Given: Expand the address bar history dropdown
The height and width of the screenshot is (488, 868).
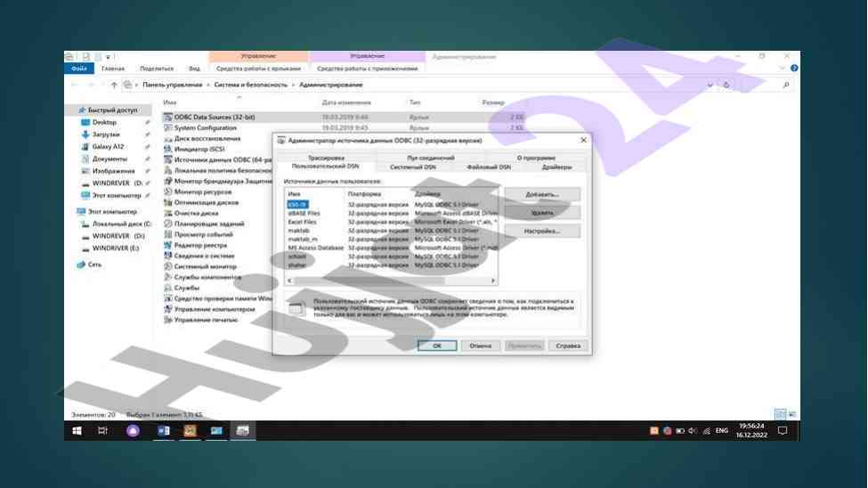Looking at the screenshot, I should tap(710, 85).
